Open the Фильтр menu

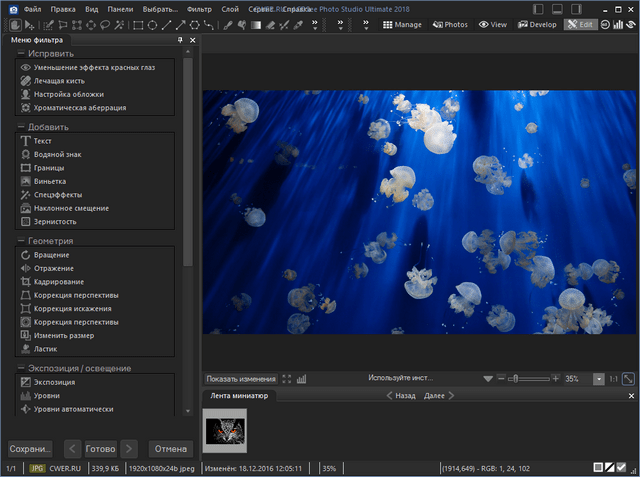(199, 8)
